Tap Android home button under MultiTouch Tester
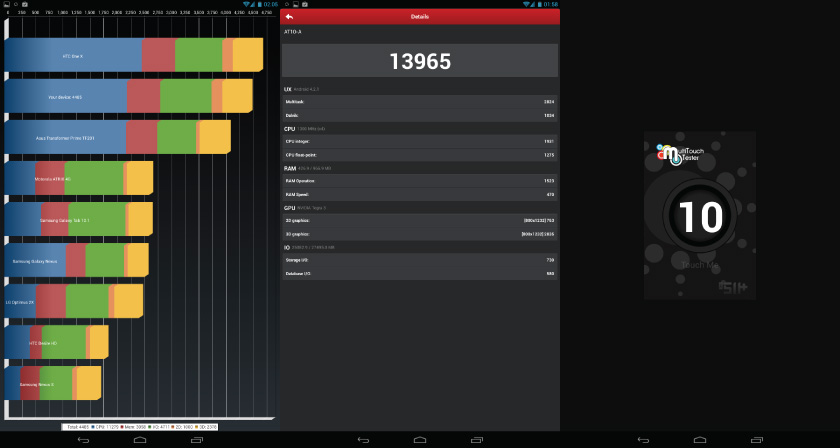Viewport: 840px width, 448px height. (700, 440)
